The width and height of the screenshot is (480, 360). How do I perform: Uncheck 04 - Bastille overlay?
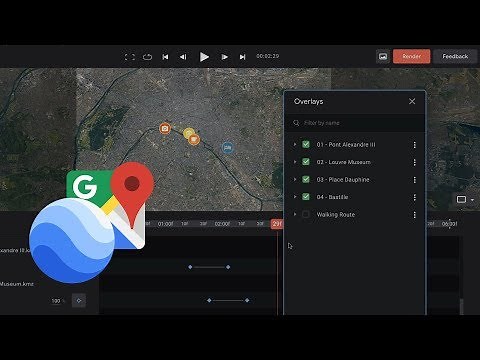306,197
